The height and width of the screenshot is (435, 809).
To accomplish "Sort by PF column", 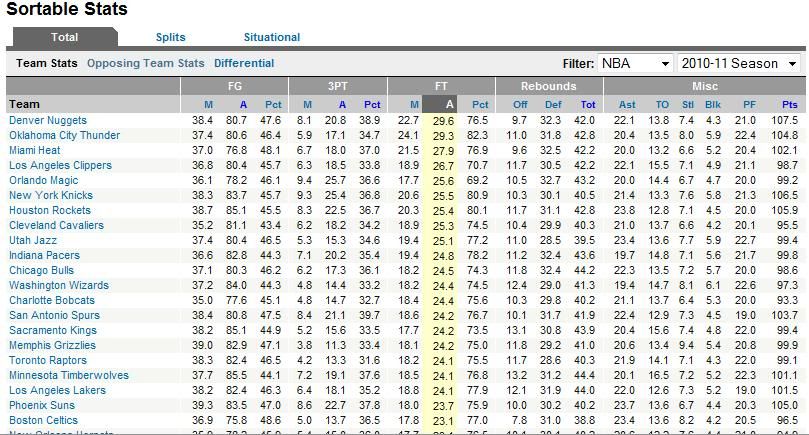I will point(750,104).
